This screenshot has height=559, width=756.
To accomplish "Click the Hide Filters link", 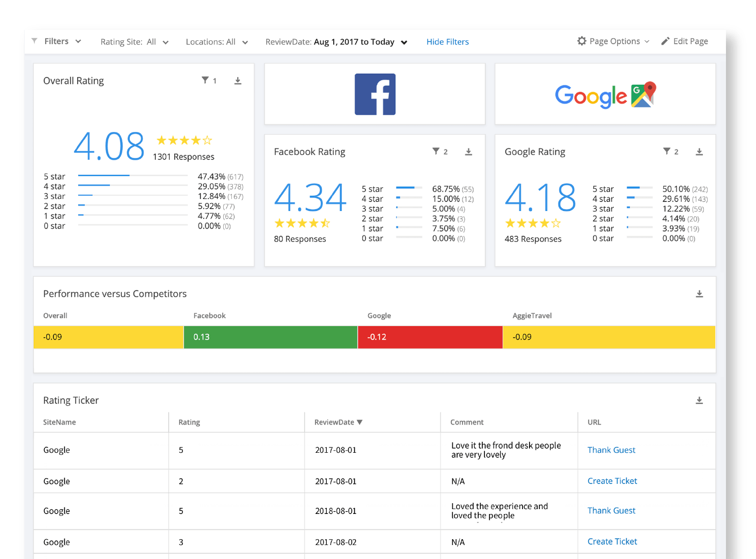I will pos(447,42).
